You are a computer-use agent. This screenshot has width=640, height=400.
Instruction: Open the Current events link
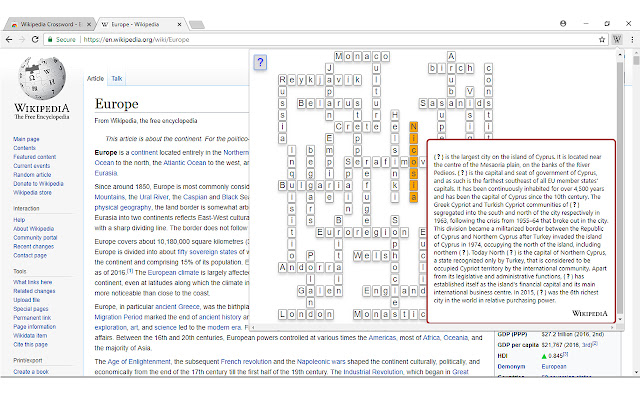pos(31,166)
